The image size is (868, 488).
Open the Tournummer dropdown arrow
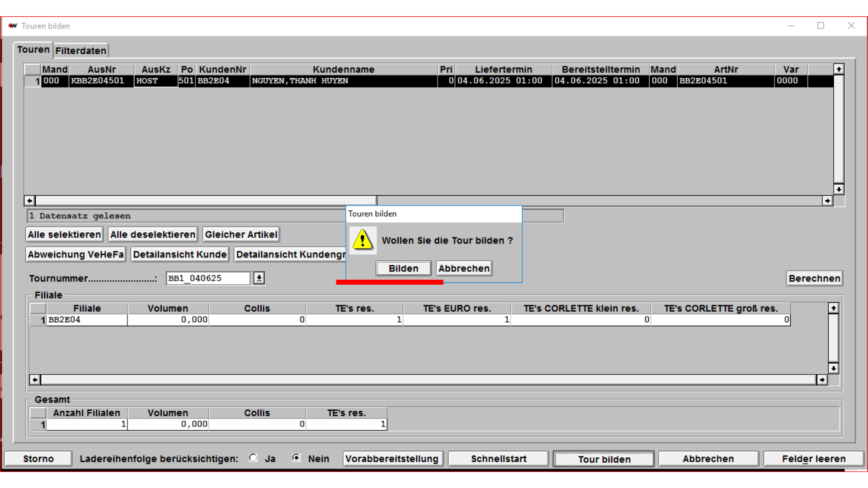click(x=259, y=278)
